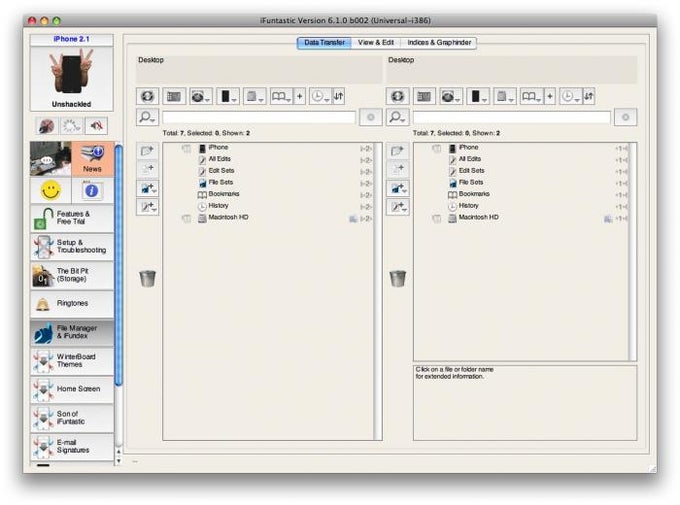This screenshot has width=680, height=505.
Task: Toggle sort order arrows in right pane
Action: tap(588, 96)
